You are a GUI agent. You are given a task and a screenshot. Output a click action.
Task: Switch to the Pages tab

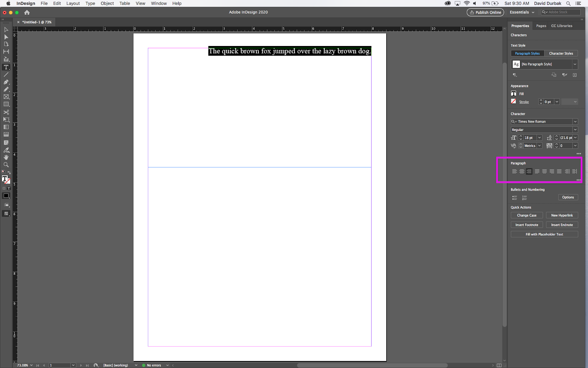point(541,26)
